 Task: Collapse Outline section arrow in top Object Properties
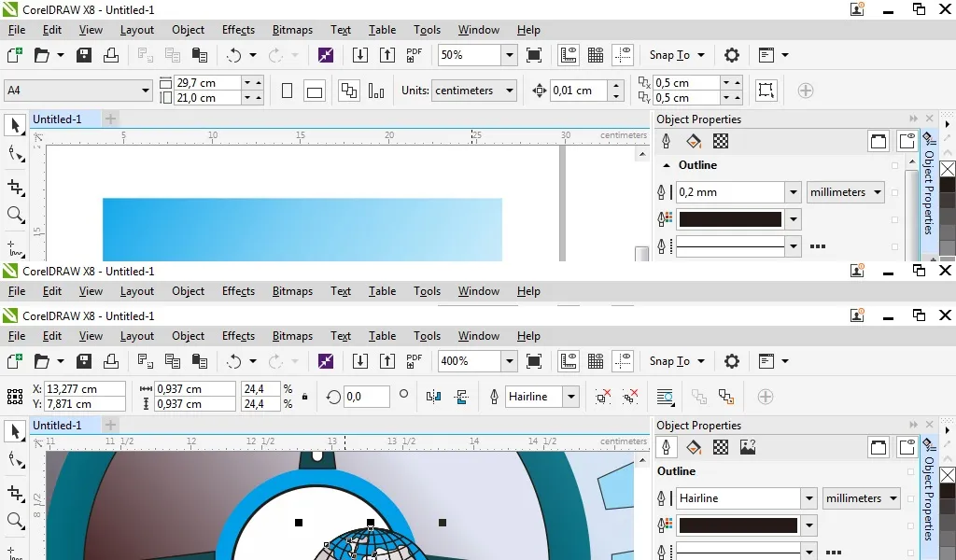(667, 165)
